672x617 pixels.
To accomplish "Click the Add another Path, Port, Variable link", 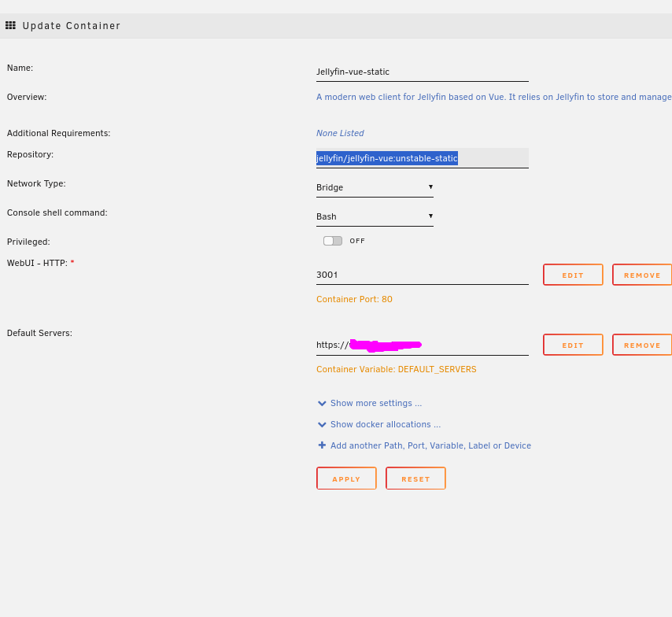I will click(x=430, y=445).
